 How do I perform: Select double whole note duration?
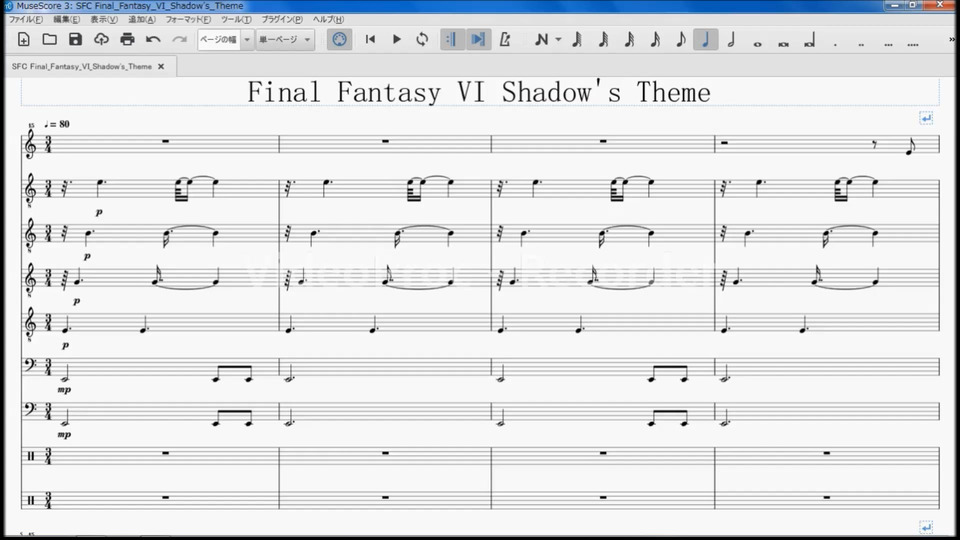coord(783,43)
